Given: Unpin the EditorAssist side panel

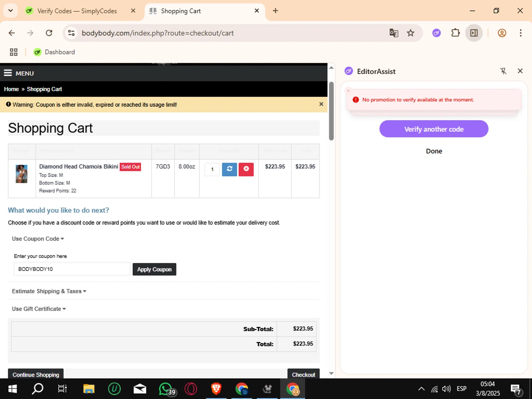Looking at the screenshot, I should tap(503, 71).
